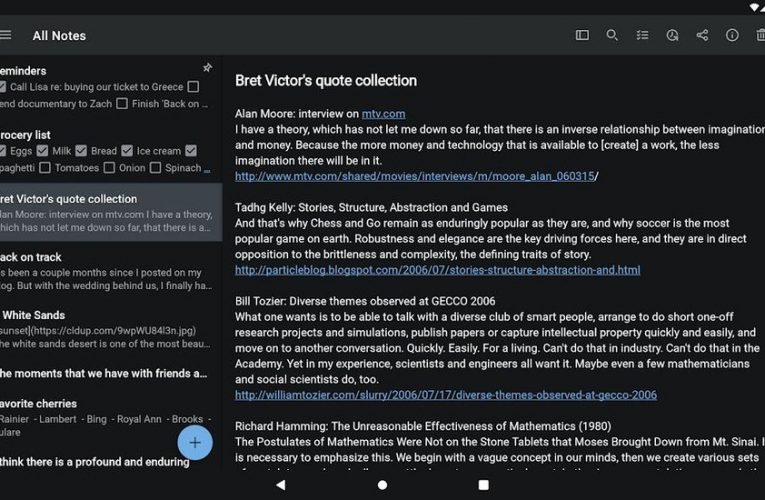Uncheck the Ice cream checkbox
Screen dimensions: 765x500
tap(127, 151)
